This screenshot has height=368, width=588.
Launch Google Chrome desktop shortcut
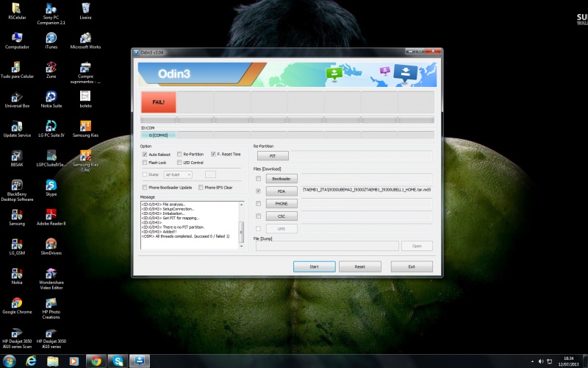(17, 305)
